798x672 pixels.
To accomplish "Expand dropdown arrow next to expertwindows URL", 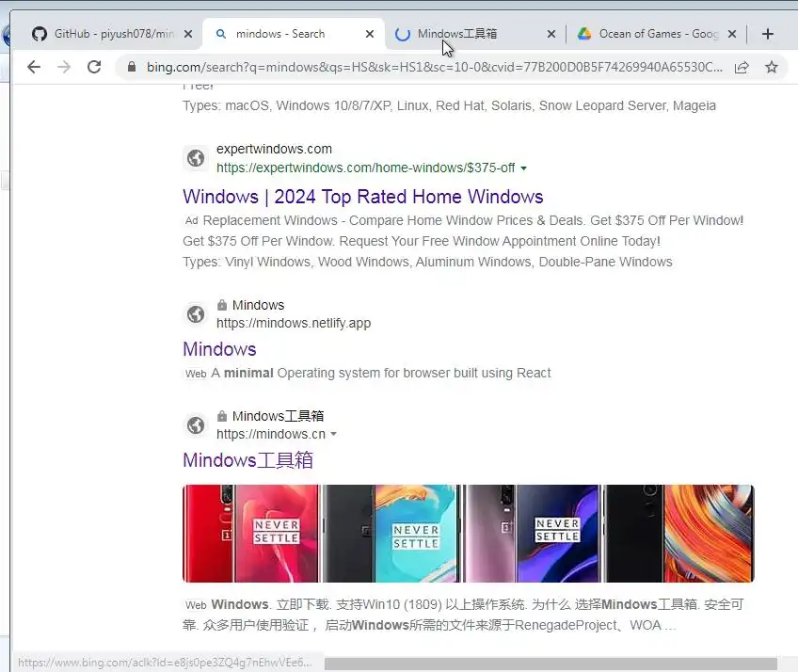I will click(523, 168).
